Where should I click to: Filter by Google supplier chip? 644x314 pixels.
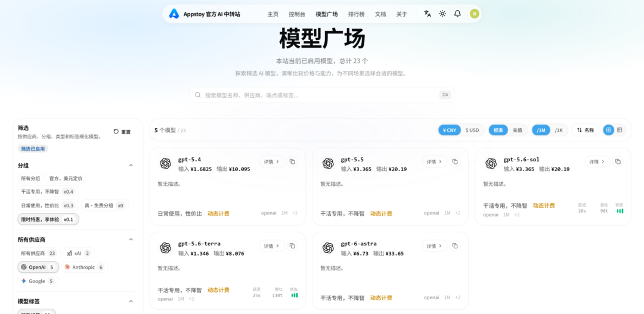[38, 281]
